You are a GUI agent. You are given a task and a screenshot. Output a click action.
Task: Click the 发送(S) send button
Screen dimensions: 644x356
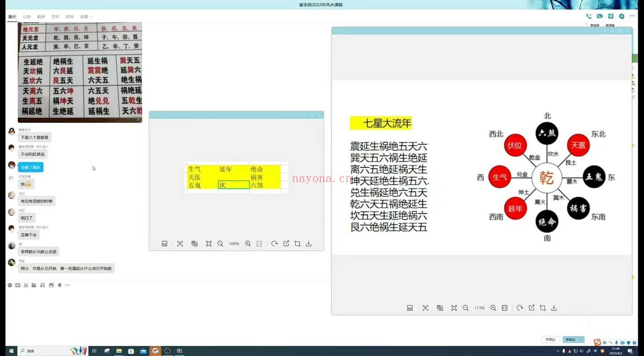click(570, 340)
